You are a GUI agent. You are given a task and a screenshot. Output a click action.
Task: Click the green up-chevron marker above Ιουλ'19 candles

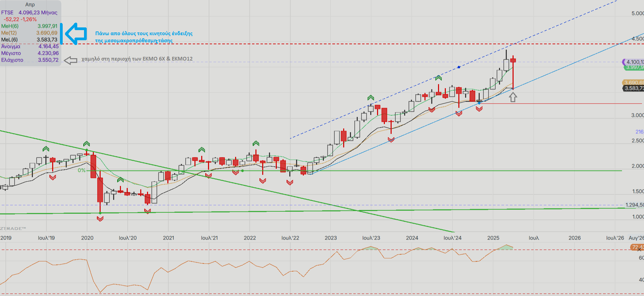coord(46,149)
